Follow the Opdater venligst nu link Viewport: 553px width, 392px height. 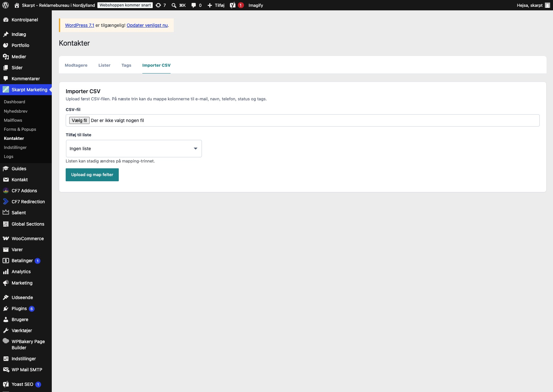(x=147, y=25)
